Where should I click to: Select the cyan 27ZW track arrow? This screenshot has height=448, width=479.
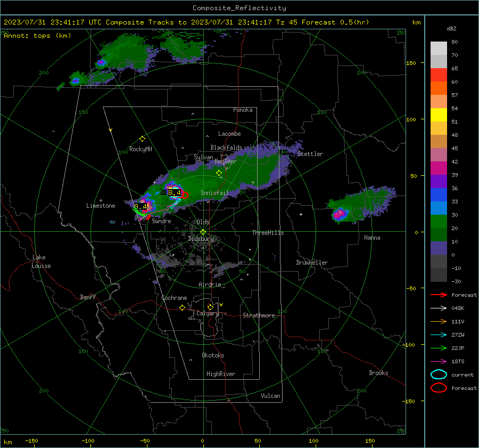pos(439,335)
